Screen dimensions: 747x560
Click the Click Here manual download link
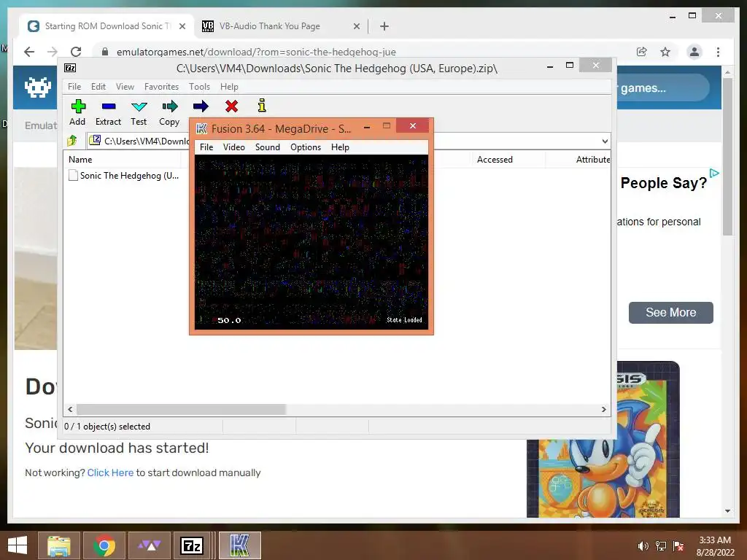[x=110, y=472]
